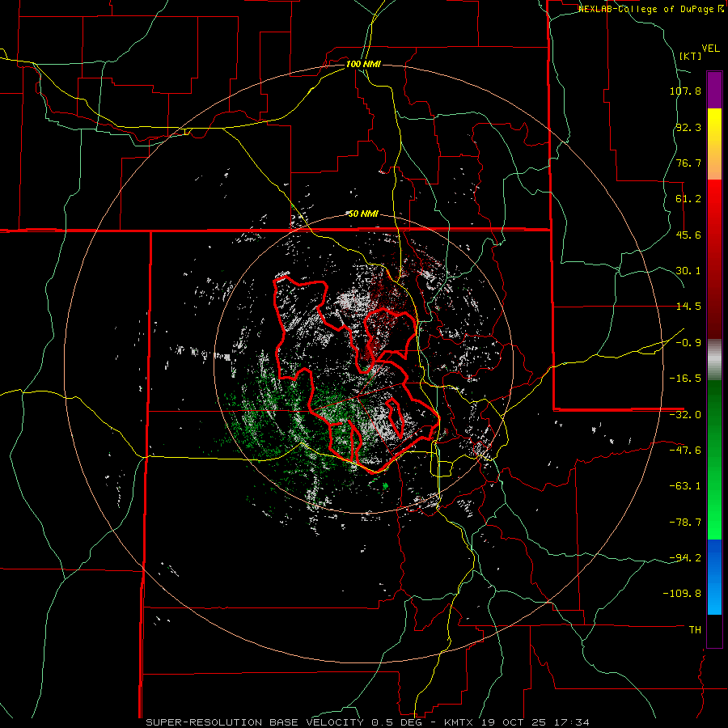Image resolution: width=728 pixels, height=728 pixels.
Task: Click the "107.8" scale value
Action: [685, 91]
